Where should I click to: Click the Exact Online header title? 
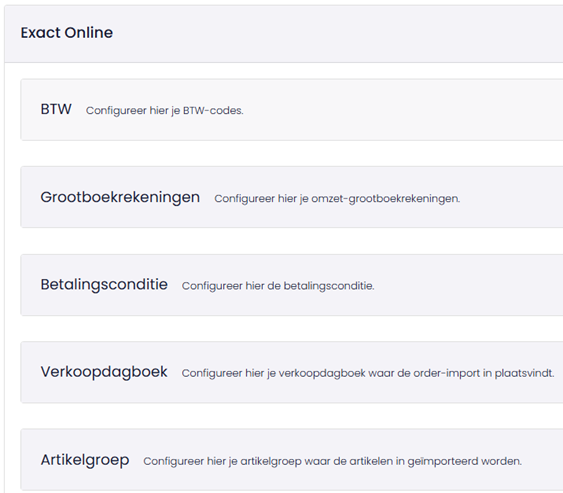point(67,33)
